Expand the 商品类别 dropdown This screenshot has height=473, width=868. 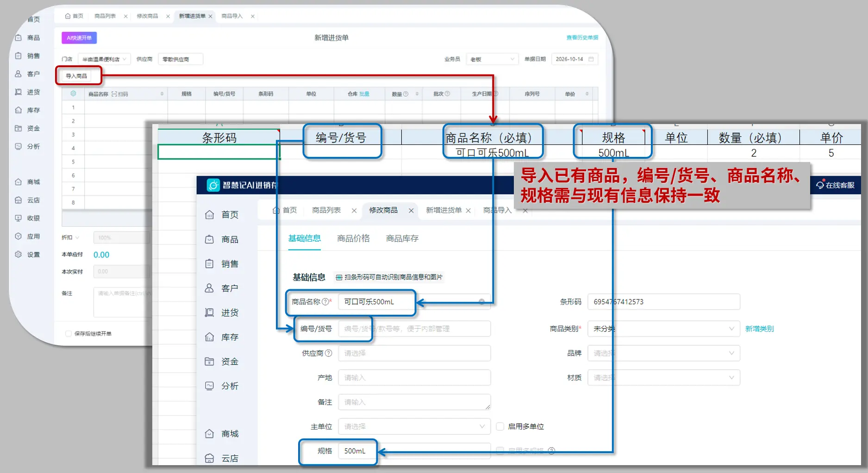pos(663,329)
